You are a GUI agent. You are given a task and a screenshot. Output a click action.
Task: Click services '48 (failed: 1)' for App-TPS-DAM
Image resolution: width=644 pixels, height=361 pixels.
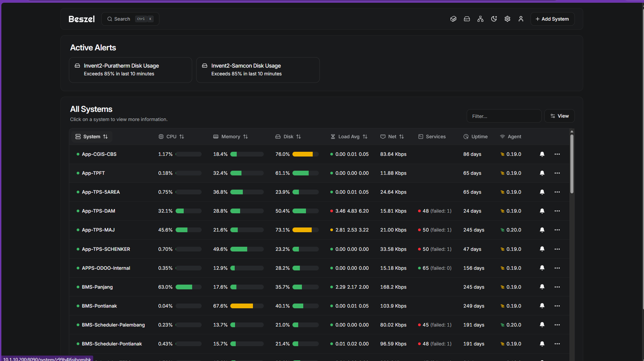coord(435,211)
